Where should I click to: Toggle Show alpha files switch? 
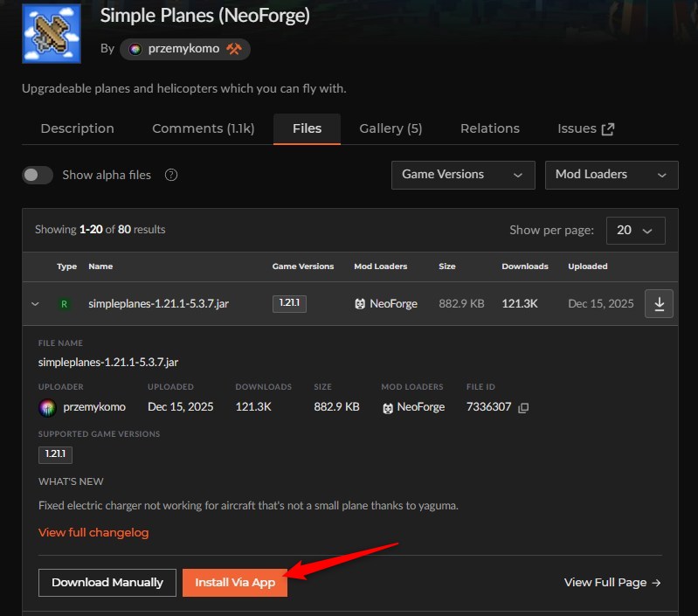click(x=38, y=175)
